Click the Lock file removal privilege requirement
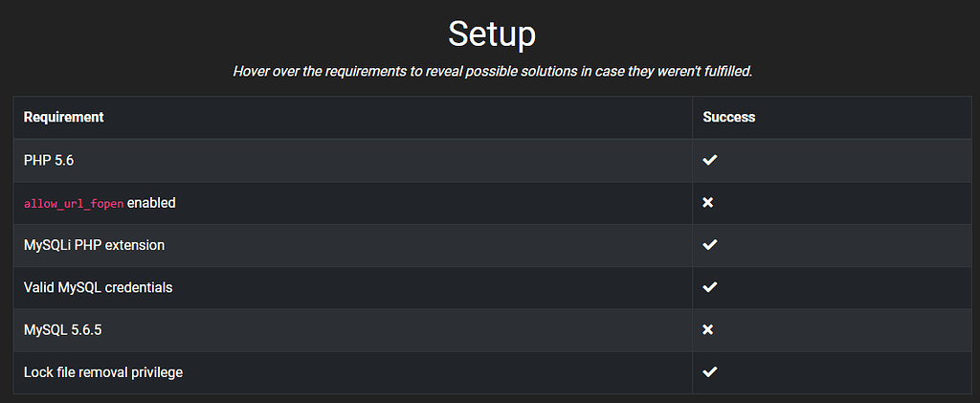 pos(102,371)
